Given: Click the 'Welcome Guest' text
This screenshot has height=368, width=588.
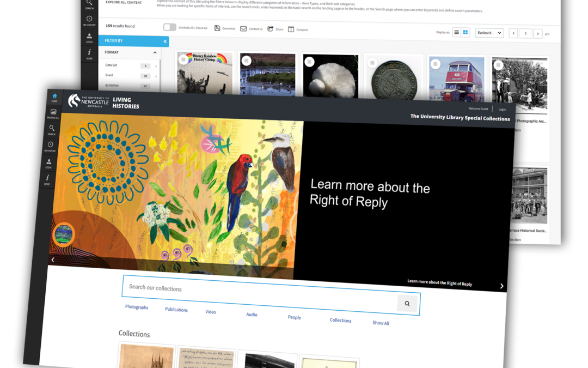Looking at the screenshot, I should (x=478, y=108).
